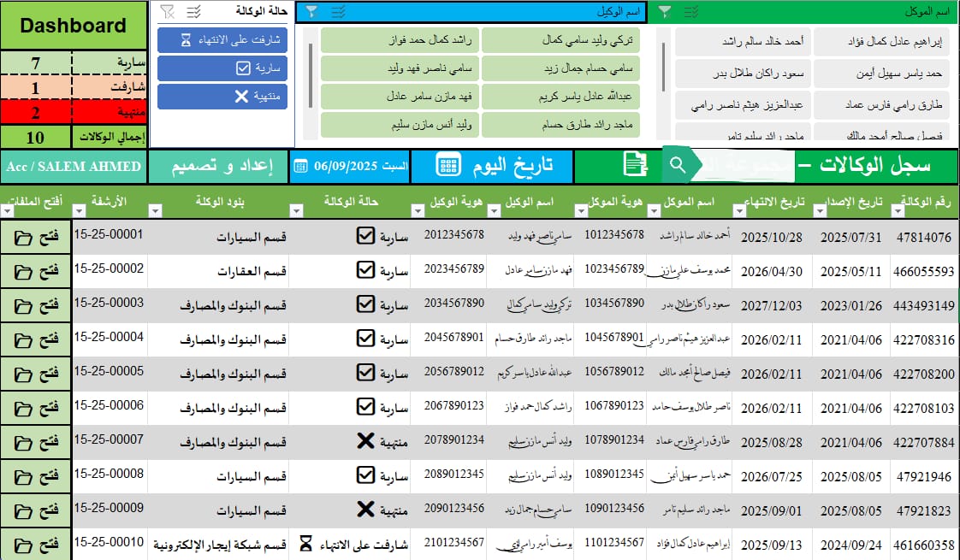
Task: Open the calendar grid icon near تاريخ اليوم
Action: click(x=448, y=165)
